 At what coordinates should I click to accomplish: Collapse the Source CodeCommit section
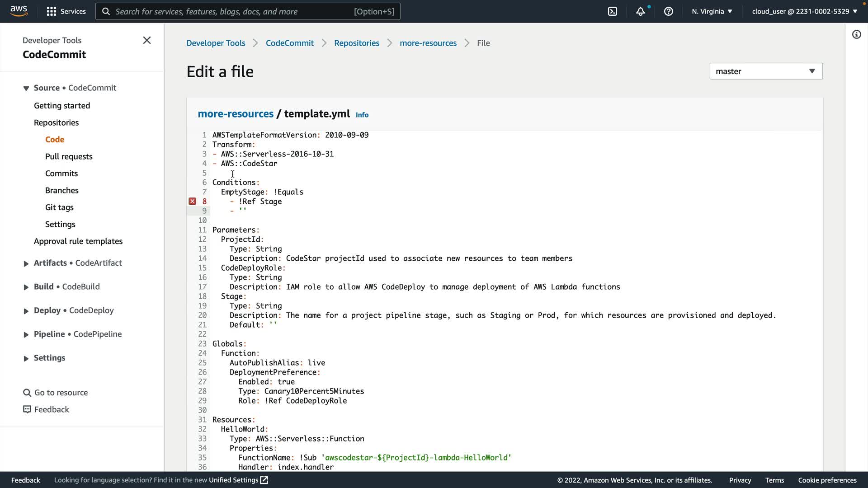tap(26, 88)
